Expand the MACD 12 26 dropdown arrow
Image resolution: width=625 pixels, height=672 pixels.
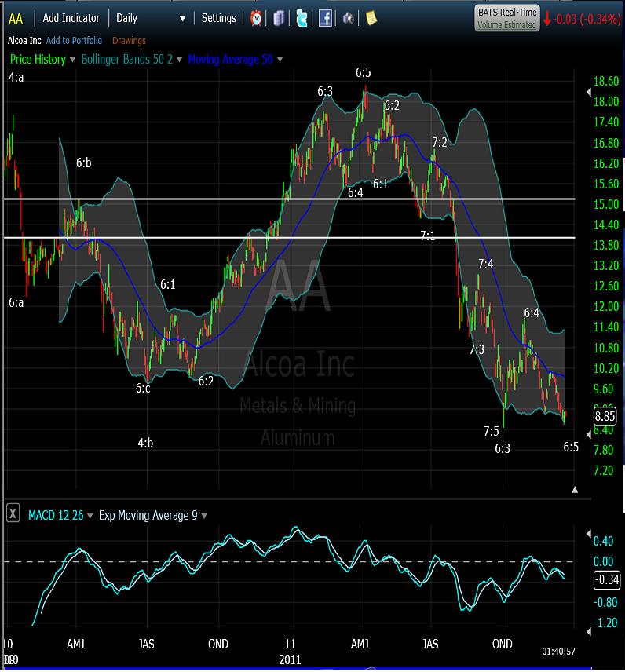point(90,516)
